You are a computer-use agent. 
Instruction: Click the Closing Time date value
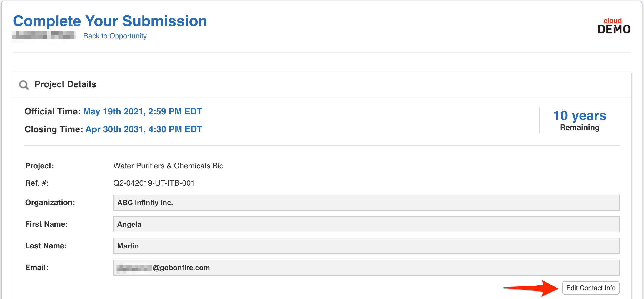click(x=144, y=129)
